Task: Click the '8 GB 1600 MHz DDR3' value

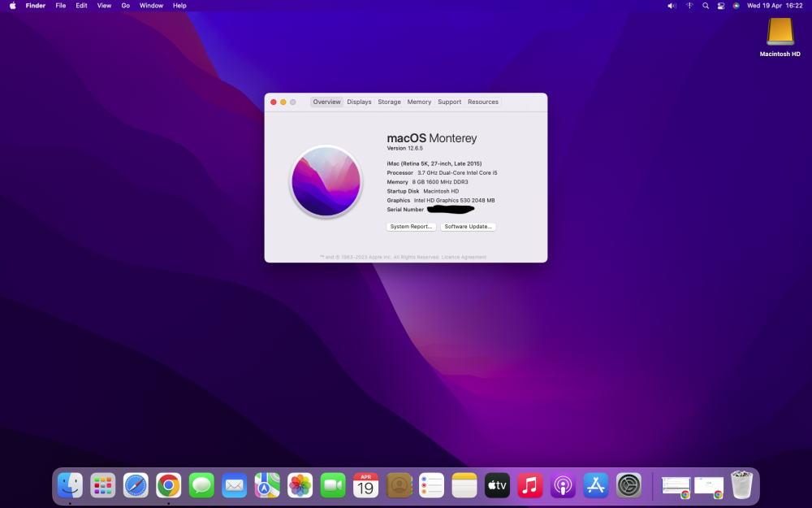Action: tap(440, 182)
